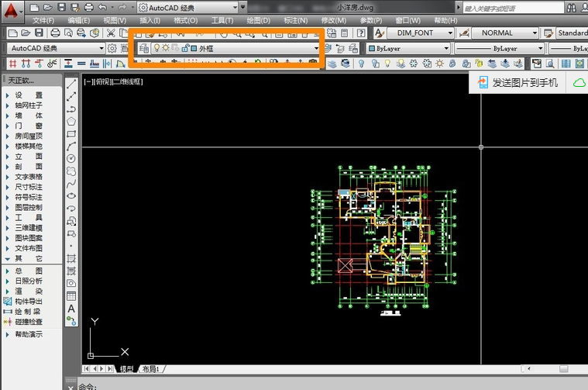Open the 格式(O) menu

(186, 20)
